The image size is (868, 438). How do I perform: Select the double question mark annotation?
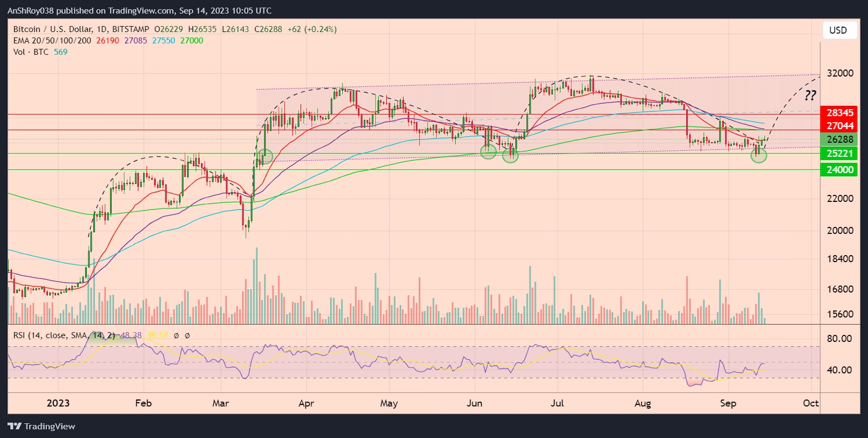[x=810, y=96]
